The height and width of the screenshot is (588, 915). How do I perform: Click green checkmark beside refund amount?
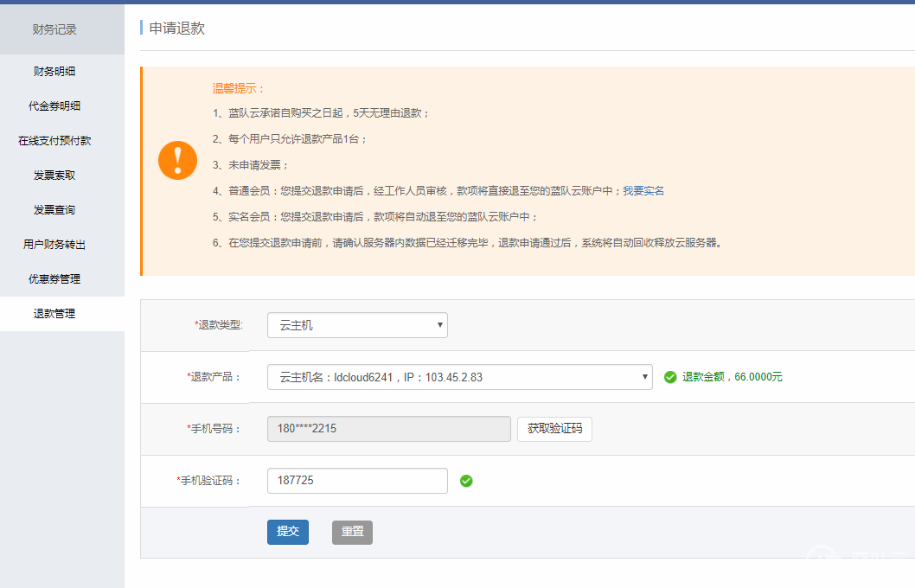(x=669, y=377)
